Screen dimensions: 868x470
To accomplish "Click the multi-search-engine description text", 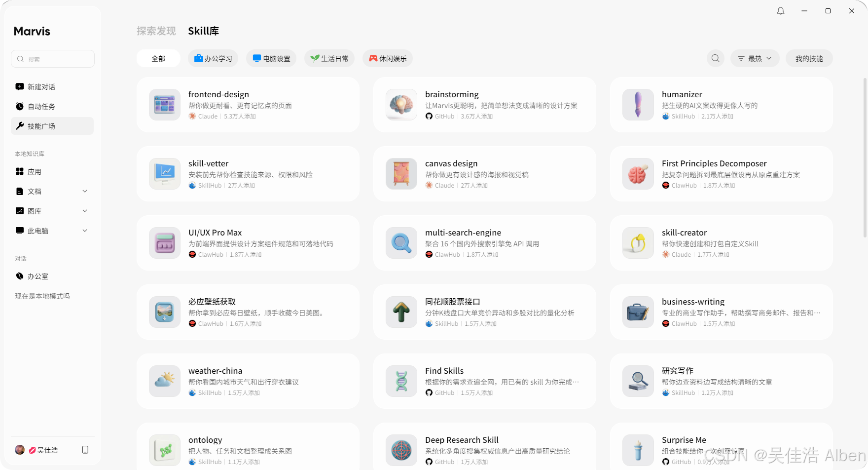I will coord(482,244).
